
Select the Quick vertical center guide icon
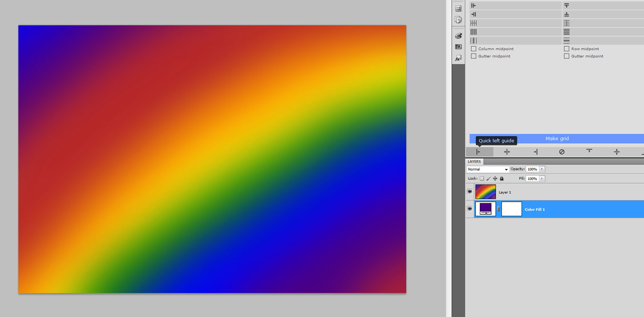tap(507, 152)
